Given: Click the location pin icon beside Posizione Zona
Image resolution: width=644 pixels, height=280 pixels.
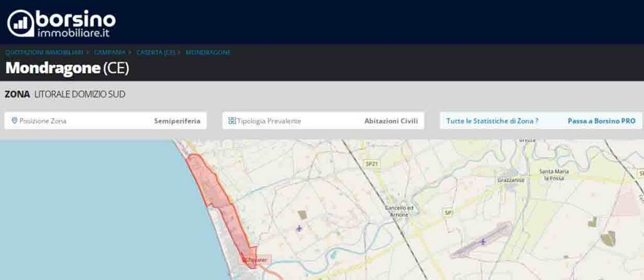Looking at the screenshot, I should pos(14,121).
